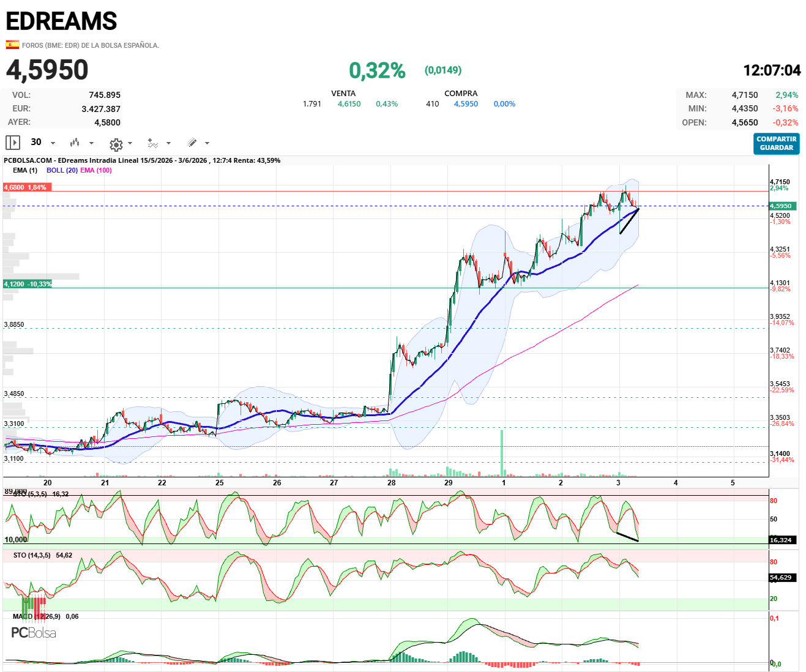
Task: Click the VOL value 745.895
Action: [105, 95]
